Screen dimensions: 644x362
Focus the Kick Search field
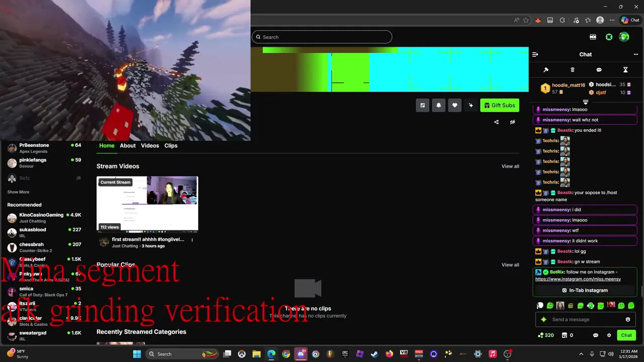(321, 37)
